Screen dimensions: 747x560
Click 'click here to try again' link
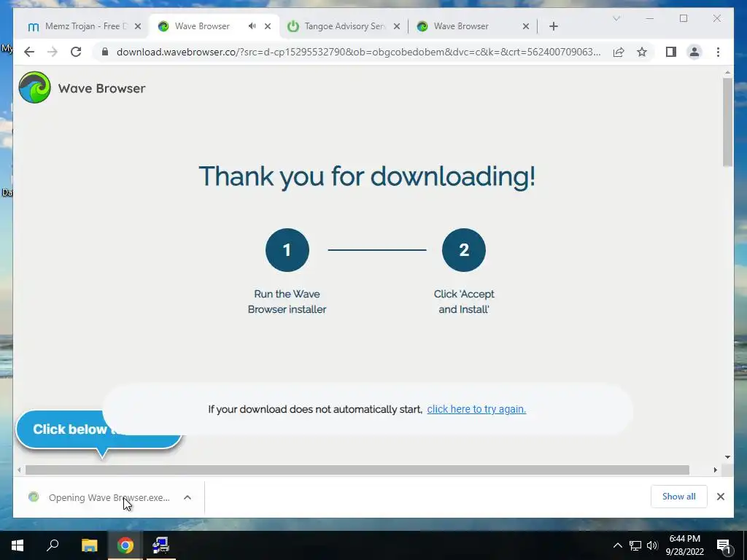point(476,409)
